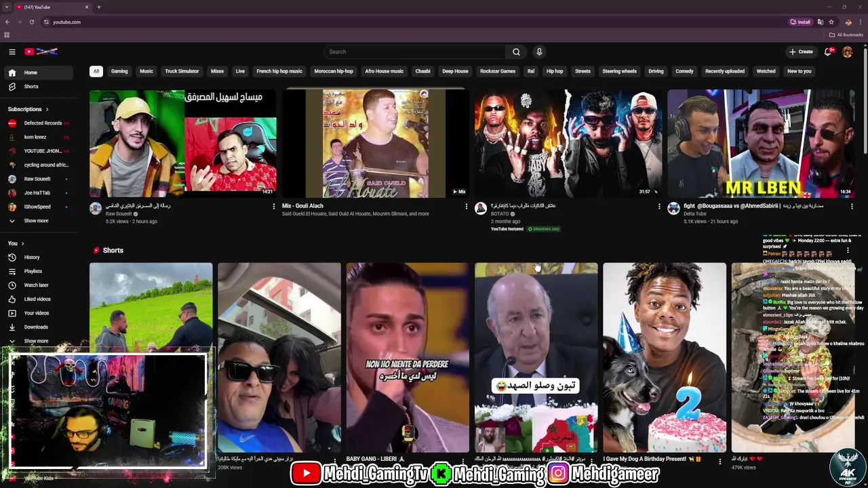868x488 pixels.
Task: Open more options for Mix - Gouli Alach
Action: (x=467, y=206)
